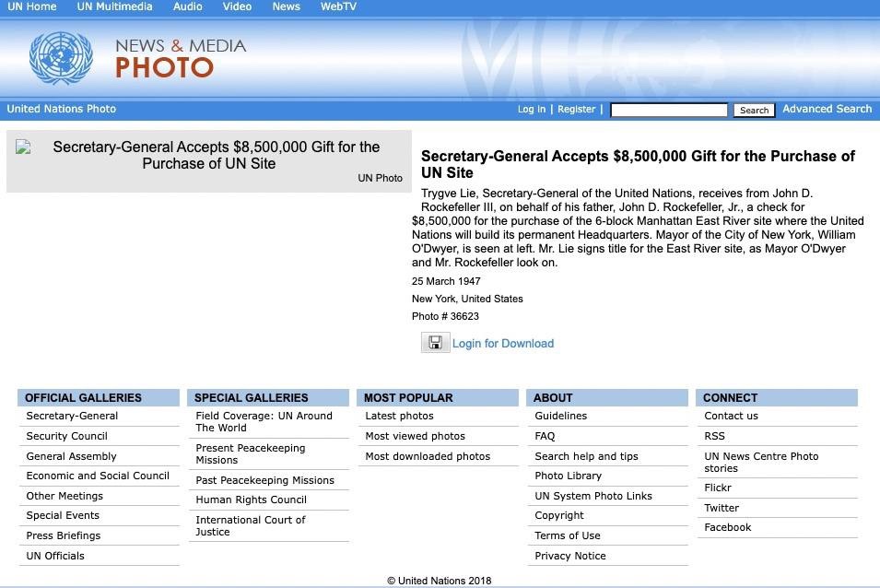Screen dimensions: 880x588
Task: Open Present Peacekeeping Missions gallery
Action: coord(251,454)
